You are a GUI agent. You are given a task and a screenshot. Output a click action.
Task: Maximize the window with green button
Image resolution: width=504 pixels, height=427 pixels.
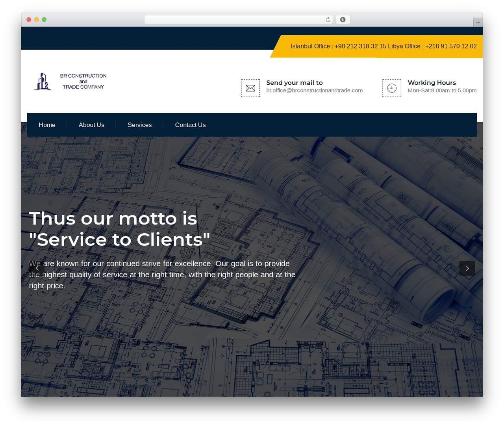(44, 20)
